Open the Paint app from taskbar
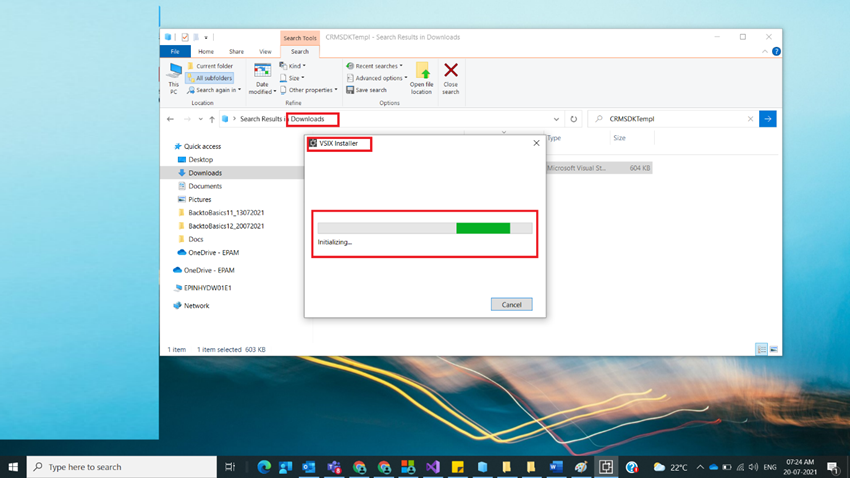This screenshot has width=850, height=478. (x=581, y=467)
